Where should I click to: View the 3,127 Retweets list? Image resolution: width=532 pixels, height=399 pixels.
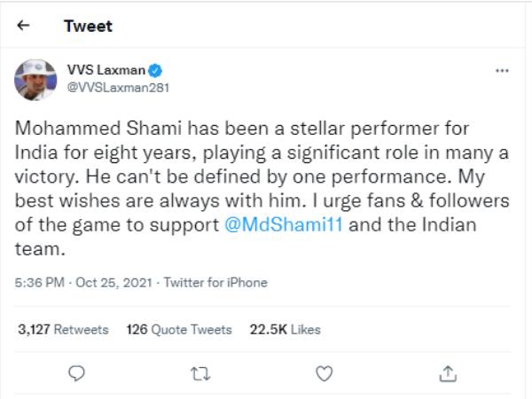click(x=63, y=329)
